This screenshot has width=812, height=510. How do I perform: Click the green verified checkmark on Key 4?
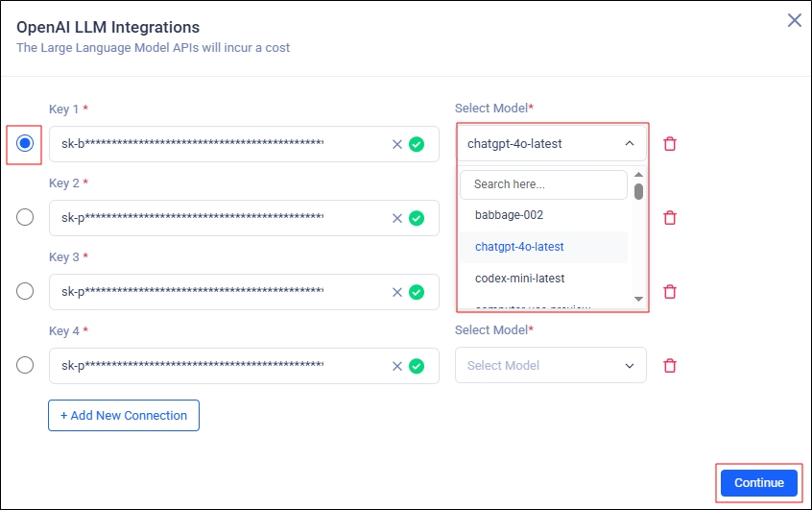(x=417, y=366)
